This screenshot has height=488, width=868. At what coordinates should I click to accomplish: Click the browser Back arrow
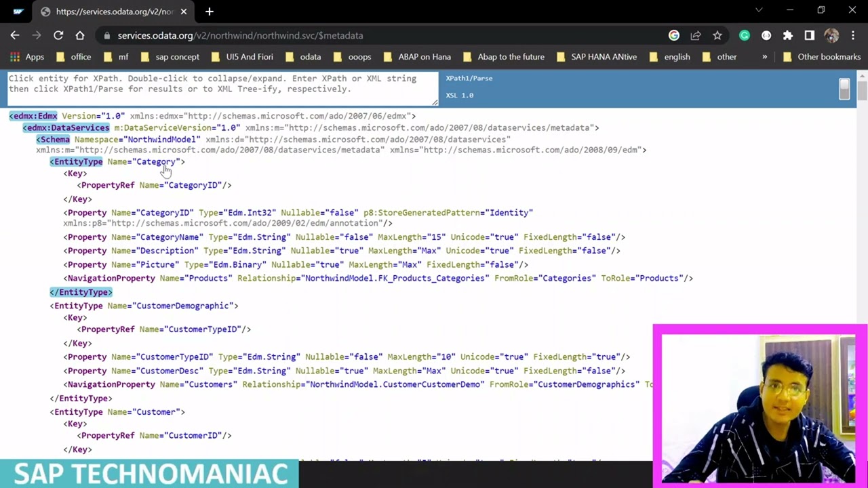(15, 35)
